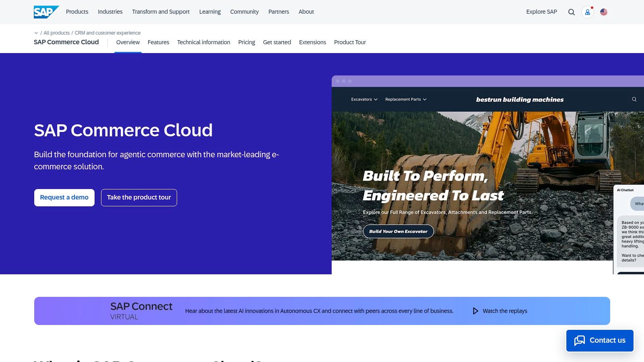Screen dimensions: 644x362
Task: Click Take the product tour button
Action: [139, 197]
